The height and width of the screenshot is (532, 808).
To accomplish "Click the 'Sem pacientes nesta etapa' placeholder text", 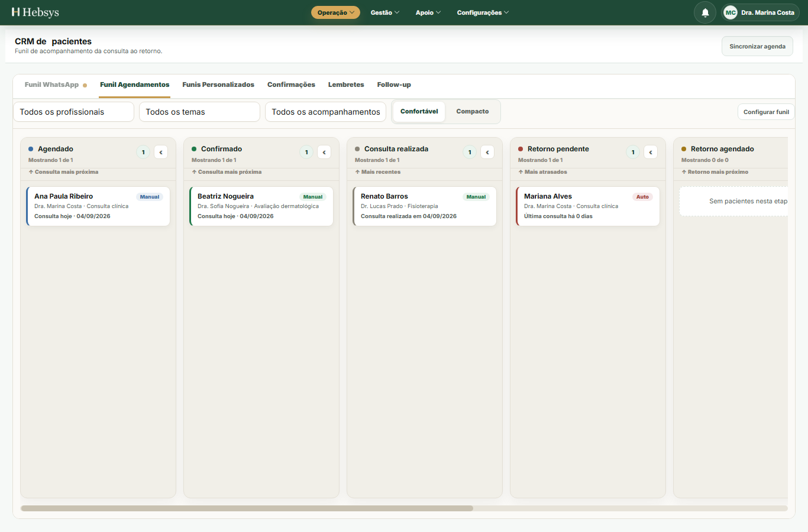I will click(748, 201).
